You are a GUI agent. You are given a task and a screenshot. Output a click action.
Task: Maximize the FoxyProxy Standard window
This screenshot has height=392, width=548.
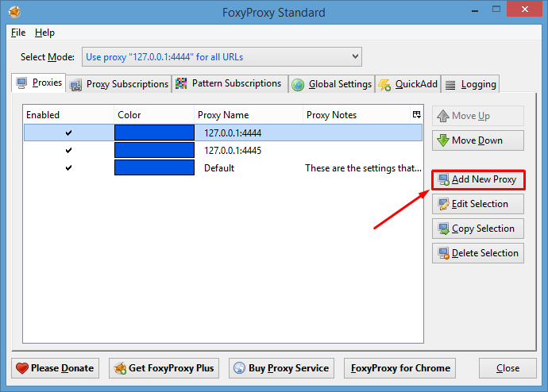pos(496,10)
